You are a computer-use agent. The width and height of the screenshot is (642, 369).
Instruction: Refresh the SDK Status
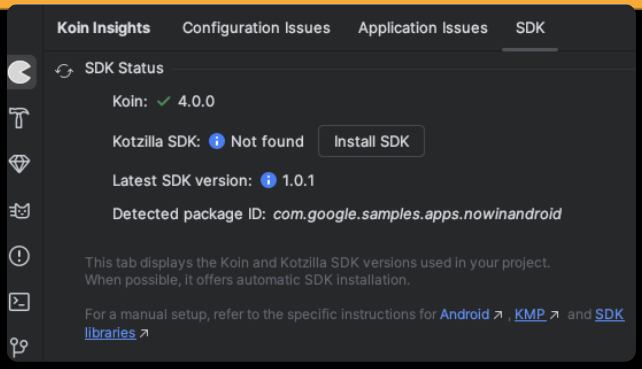(64, 70)
